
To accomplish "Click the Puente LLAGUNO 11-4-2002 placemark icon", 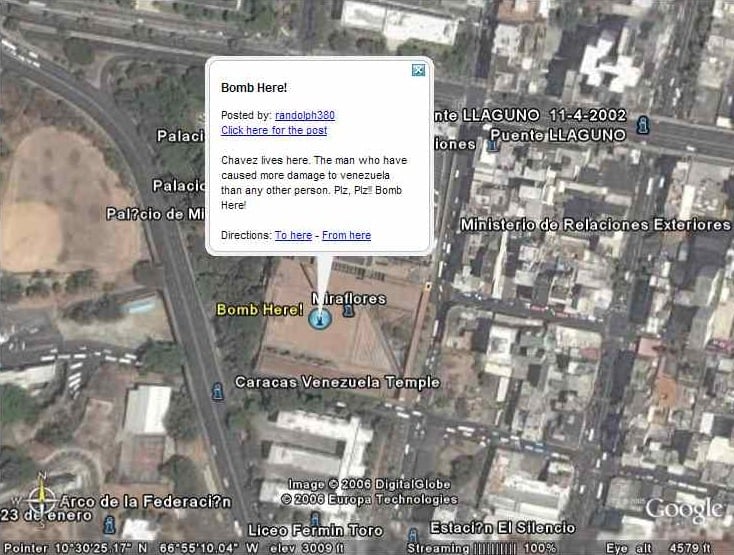I will [x=643, y=125].
